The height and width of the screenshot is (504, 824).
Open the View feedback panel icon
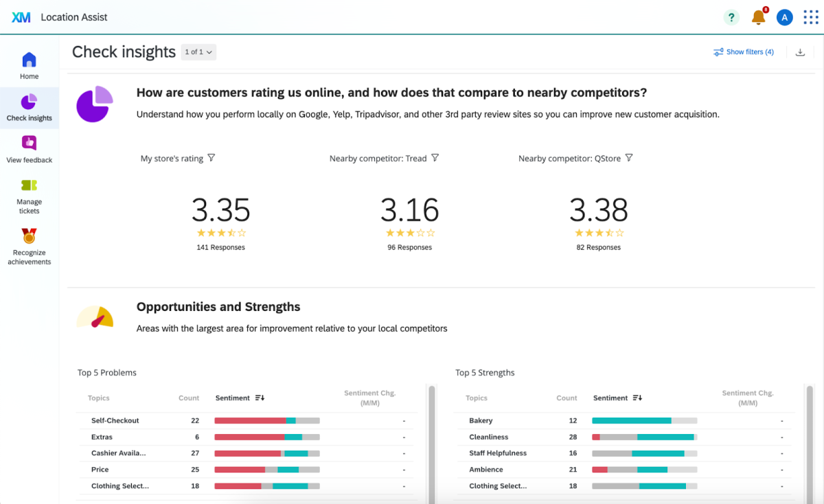tap(29, 149)
